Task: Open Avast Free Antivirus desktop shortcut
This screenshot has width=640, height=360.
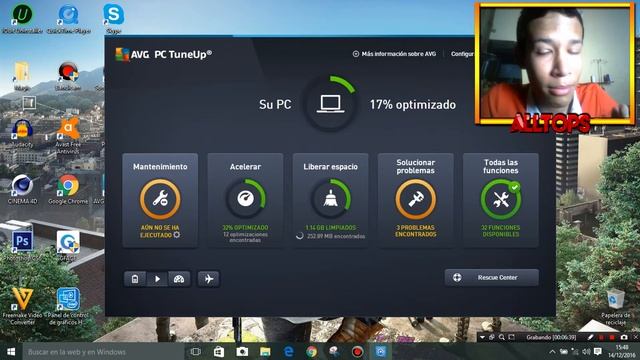Action: [x=68, y=136]
